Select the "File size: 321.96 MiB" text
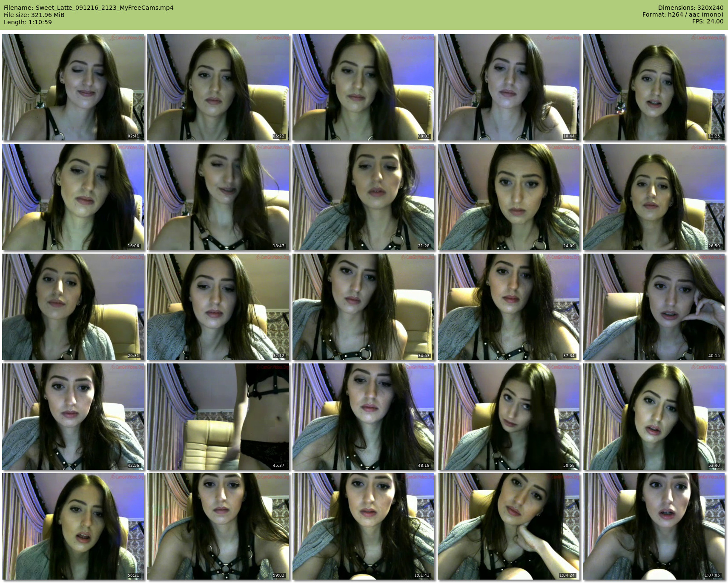This screenshot has width=728, height=583. [x=34, y=15]
